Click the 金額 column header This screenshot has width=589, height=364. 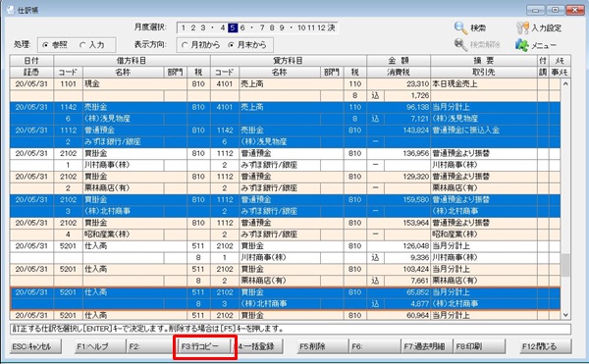pyautogui.click(x=399, y=61)
